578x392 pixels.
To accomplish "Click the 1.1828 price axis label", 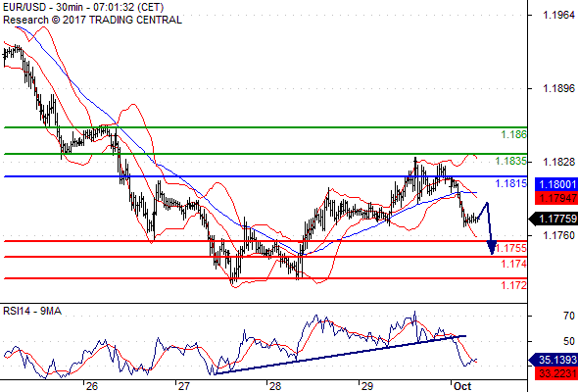I will click(558, 162).
